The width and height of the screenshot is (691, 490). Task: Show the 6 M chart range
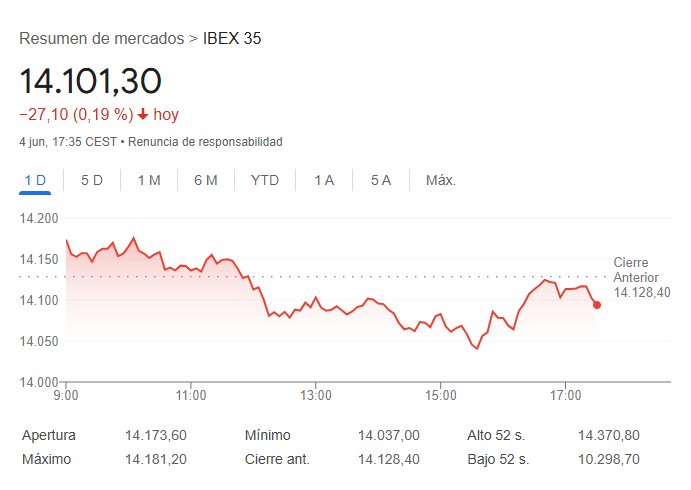(x=206, y=180)
